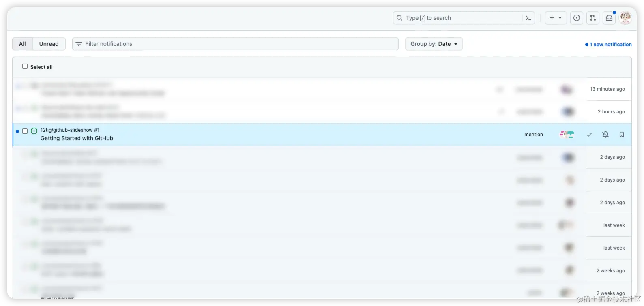
Task: Open the notifications inbox icon
Action: click(609, 18)
